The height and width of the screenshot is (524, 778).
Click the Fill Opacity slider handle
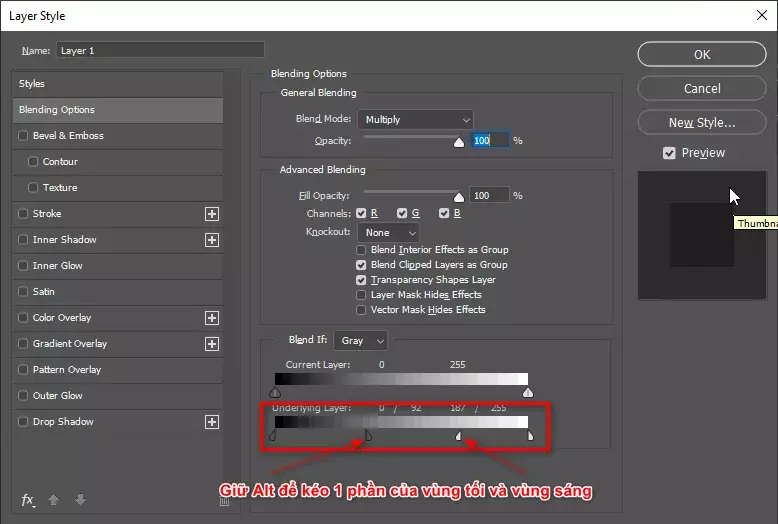(x=459, y=197)
